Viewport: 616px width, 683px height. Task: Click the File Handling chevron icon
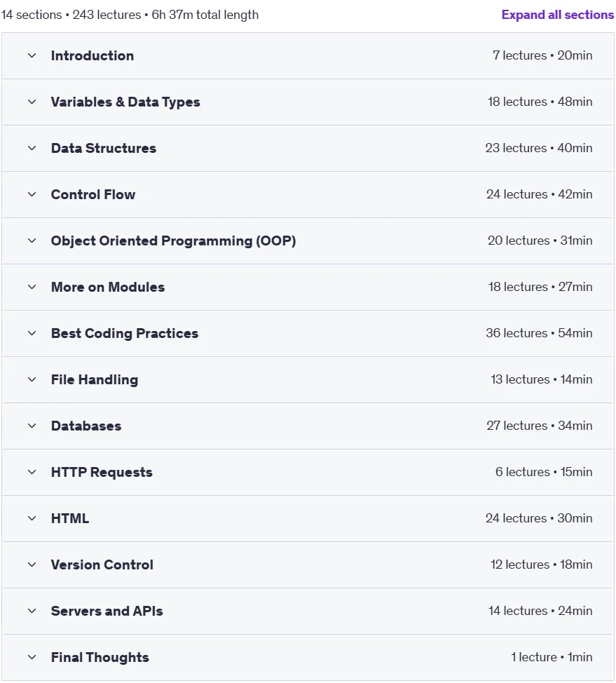(x=32, y=379)
